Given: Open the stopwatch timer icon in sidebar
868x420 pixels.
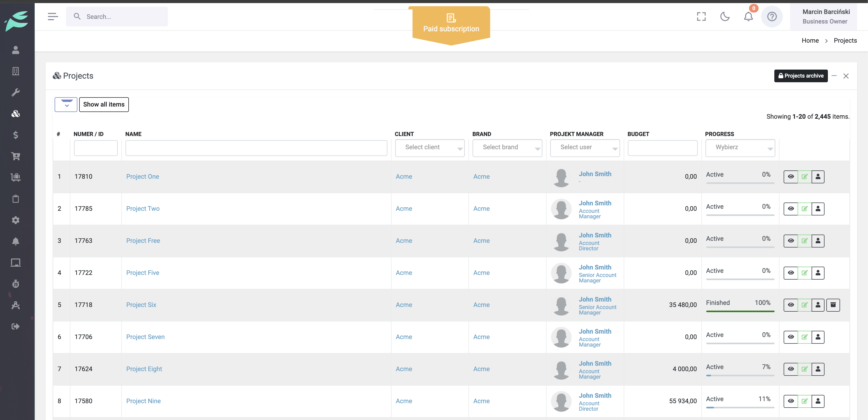Looking at the screenshot, I should (x=16, y=284).
